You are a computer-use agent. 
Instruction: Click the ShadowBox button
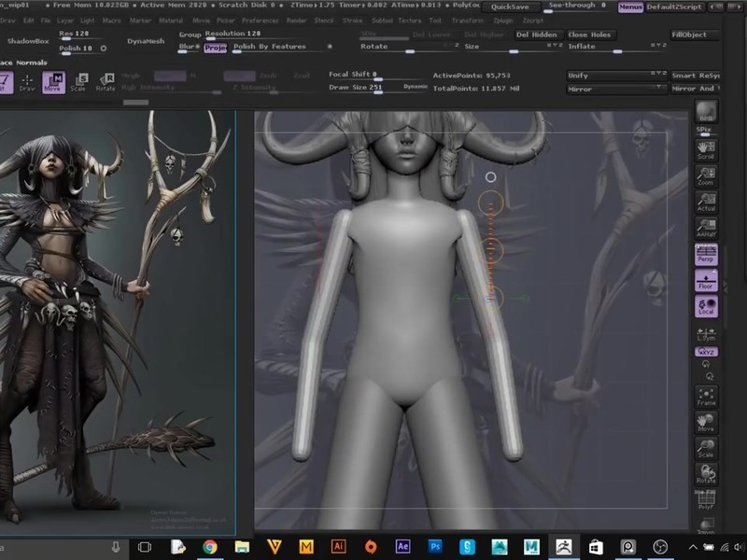[x=28, y=41]
